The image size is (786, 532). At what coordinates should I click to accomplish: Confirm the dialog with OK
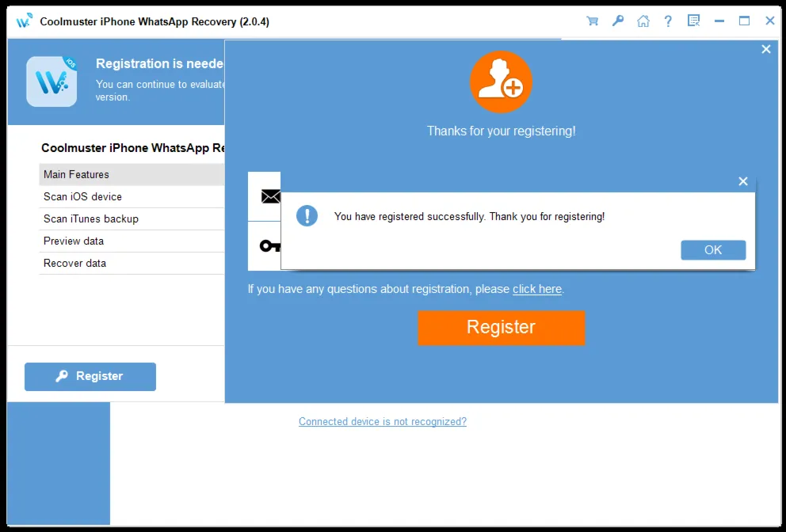(713, 250)
